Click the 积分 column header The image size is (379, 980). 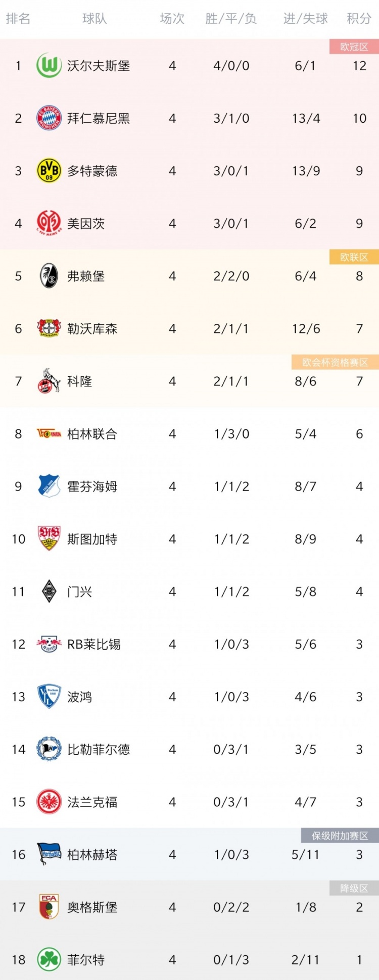[359, 19]
